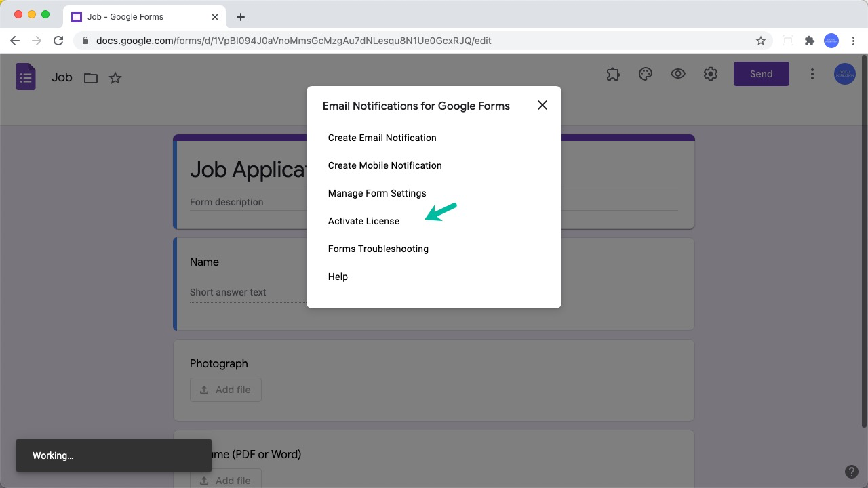868x488 pixels.
Task: Select Create Email Notification
Action: [382, 138]
